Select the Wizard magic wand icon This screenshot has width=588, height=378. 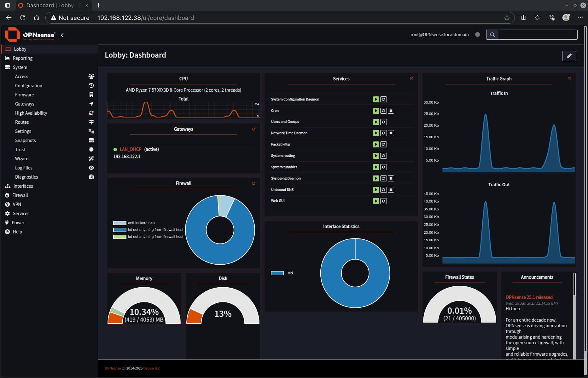click(91, 159)
